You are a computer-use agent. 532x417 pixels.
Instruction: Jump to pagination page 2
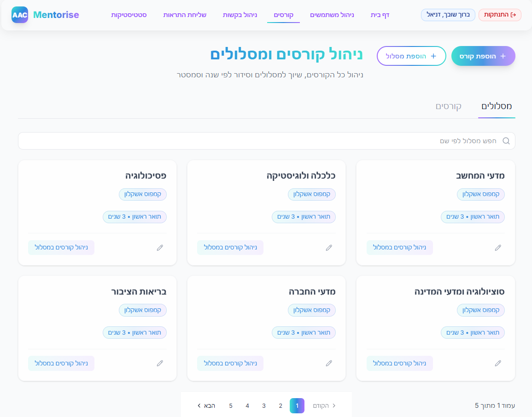(x=281, y=406)
